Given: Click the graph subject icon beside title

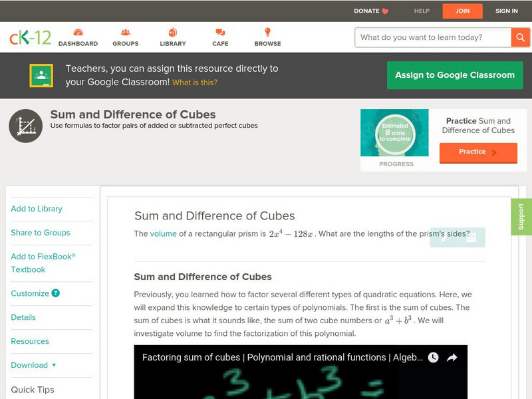Looking at the screenshot, I should tap(26, 126).
